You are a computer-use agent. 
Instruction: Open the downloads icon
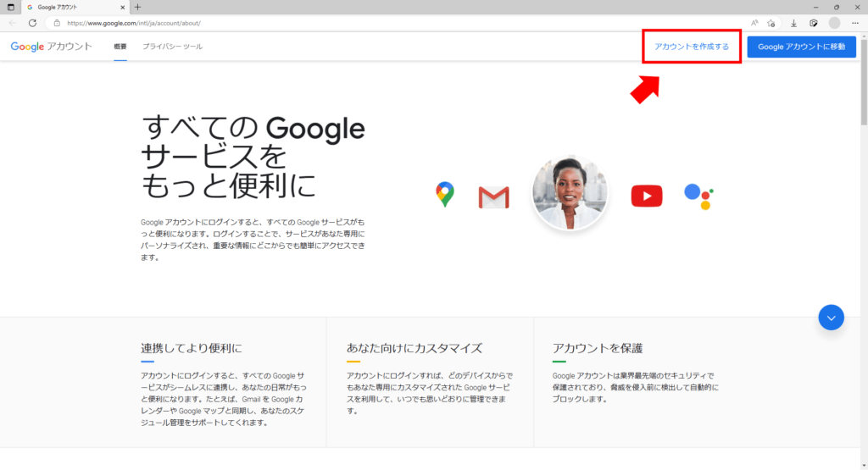coord(793,23)
